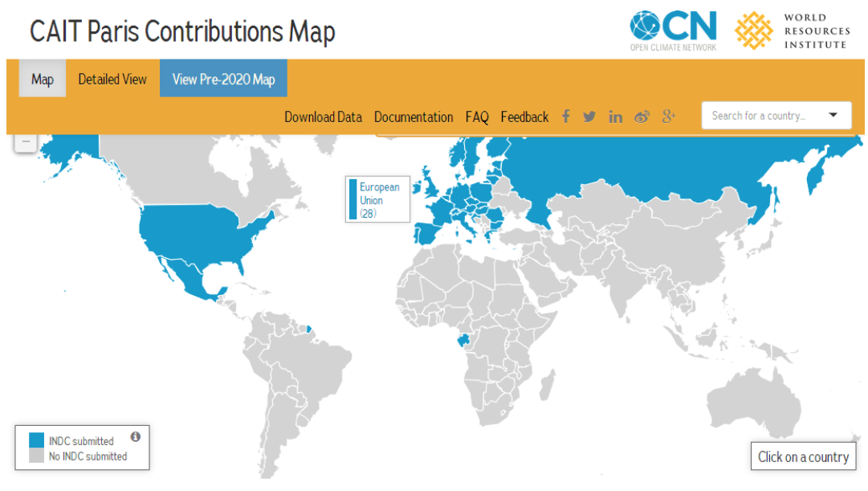Open the Feedback link

pyautogui.click(x=524, y=117)
